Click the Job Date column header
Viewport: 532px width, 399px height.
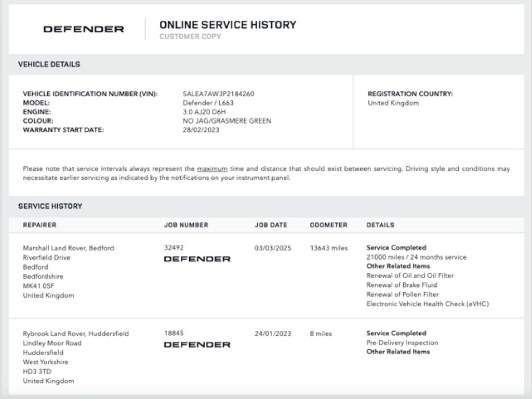[271, 225]
